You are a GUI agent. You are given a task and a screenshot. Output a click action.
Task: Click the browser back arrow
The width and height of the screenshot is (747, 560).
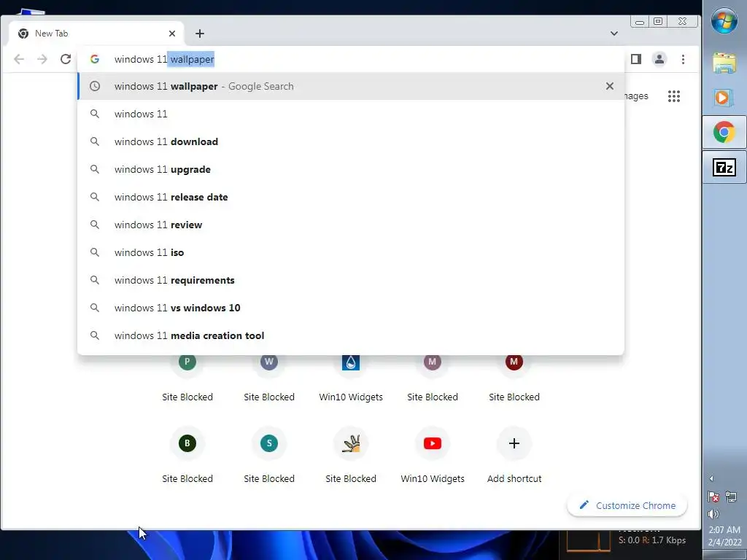pyautogui.click(x=19, y=59)
